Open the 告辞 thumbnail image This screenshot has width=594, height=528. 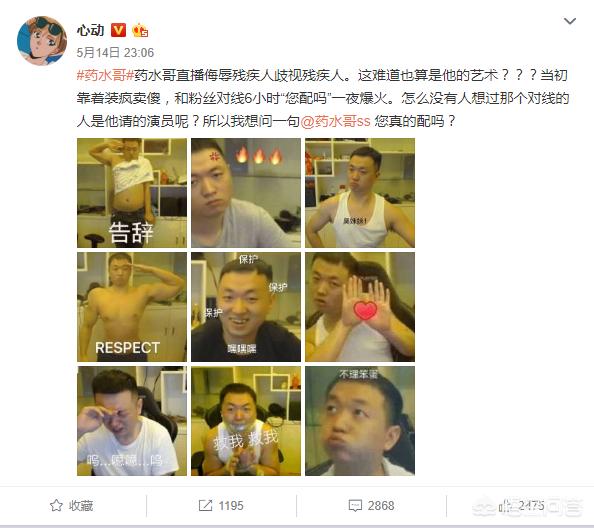point(132,193)
